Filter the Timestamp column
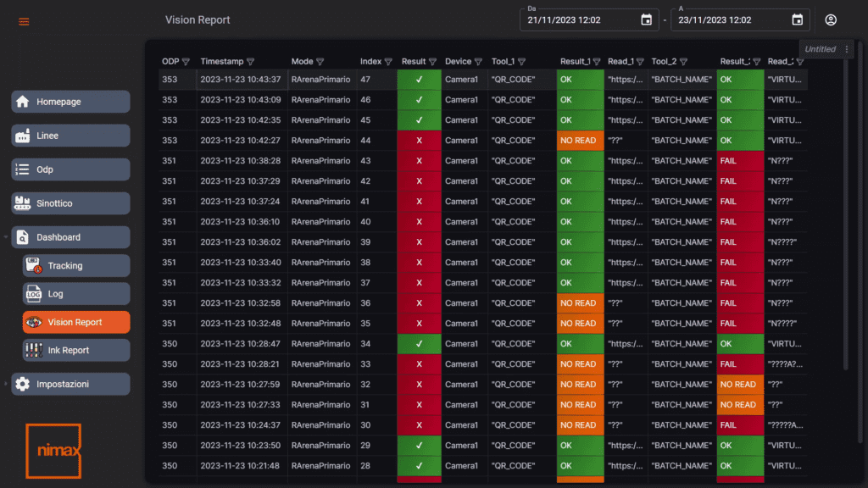 pos(251,61)
